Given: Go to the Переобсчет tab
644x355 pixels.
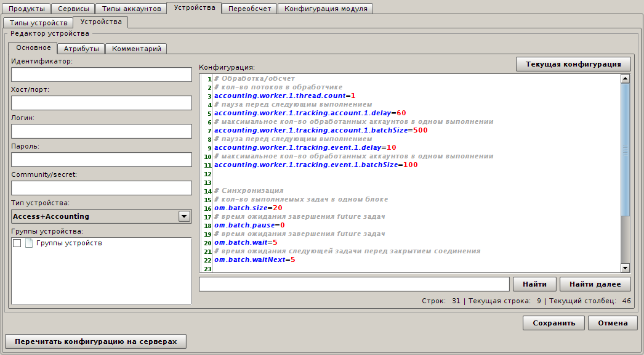Looking at the screenshot, I should [249, 9].
